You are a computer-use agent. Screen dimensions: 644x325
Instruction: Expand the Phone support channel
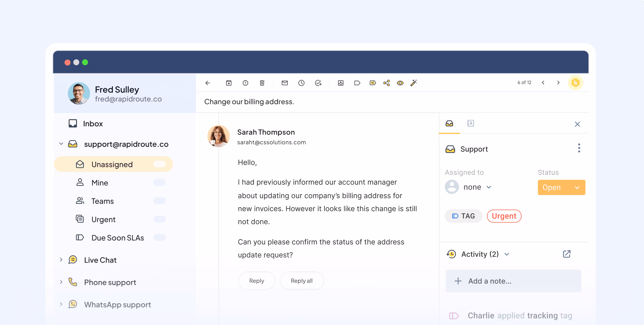pos(61,282)
